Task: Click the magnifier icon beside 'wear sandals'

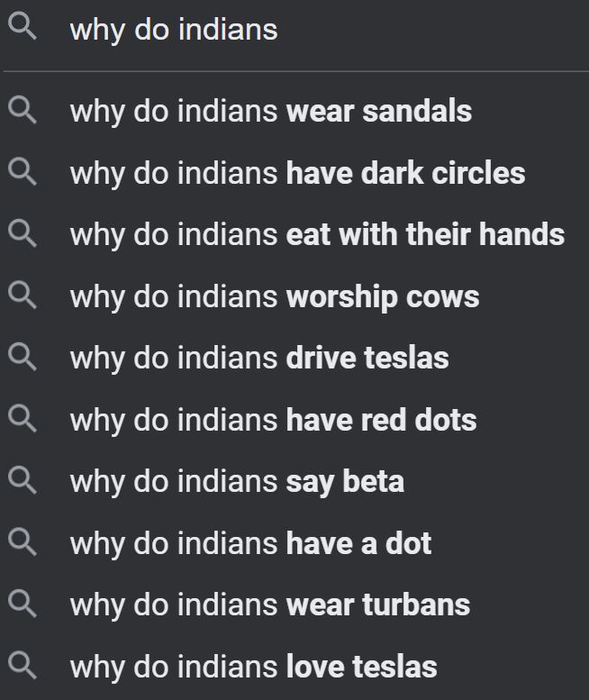Action: click(23, 112)
